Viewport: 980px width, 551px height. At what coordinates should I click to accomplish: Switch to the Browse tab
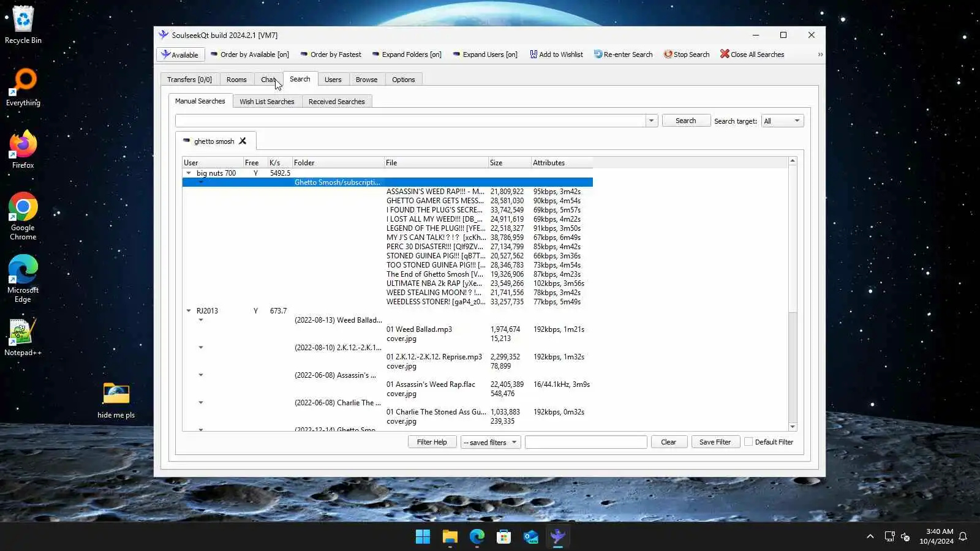366,80
